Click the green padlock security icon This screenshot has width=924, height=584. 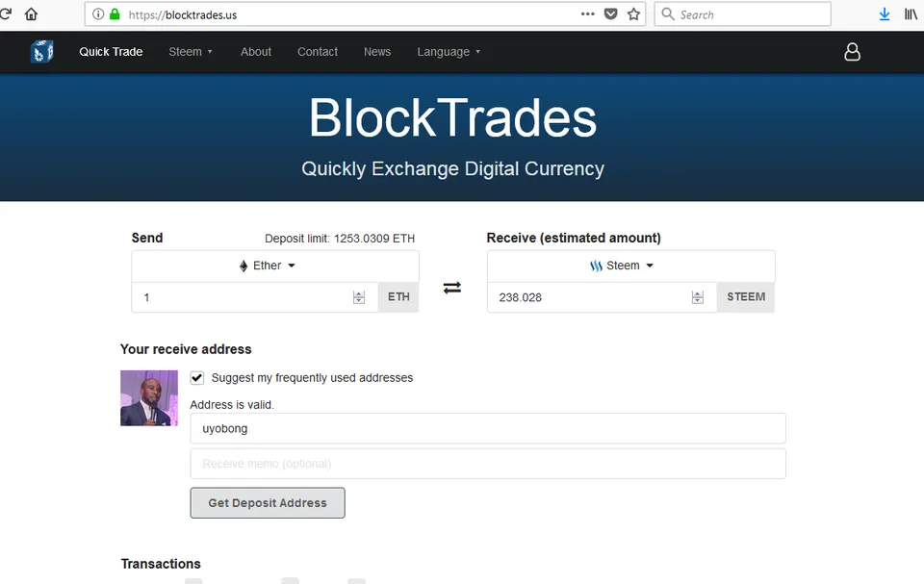(x=115, y=14)
